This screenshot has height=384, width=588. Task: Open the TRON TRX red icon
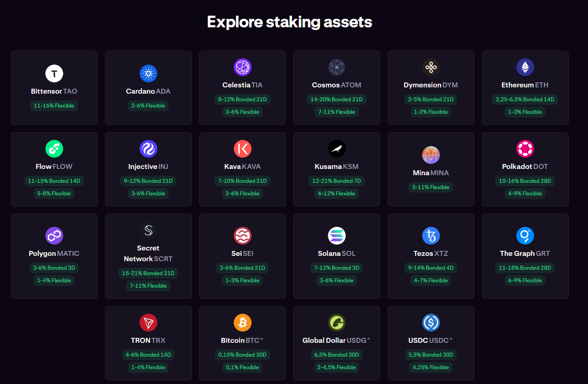(148, 323)
